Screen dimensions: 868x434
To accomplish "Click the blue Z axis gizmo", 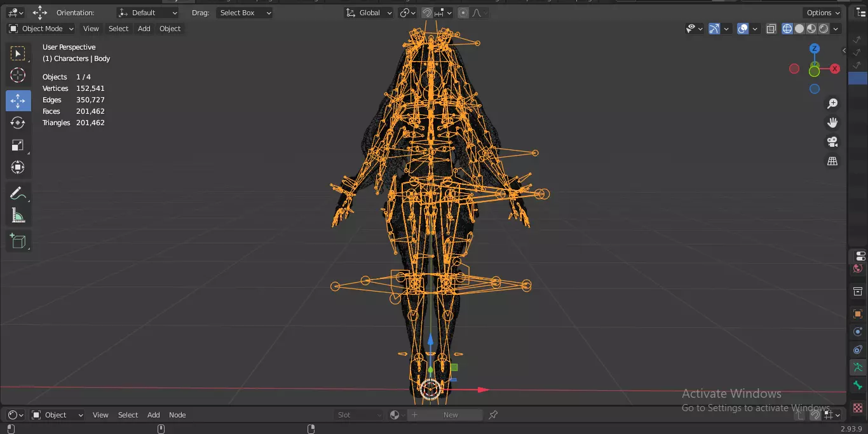I will (815, 48).
